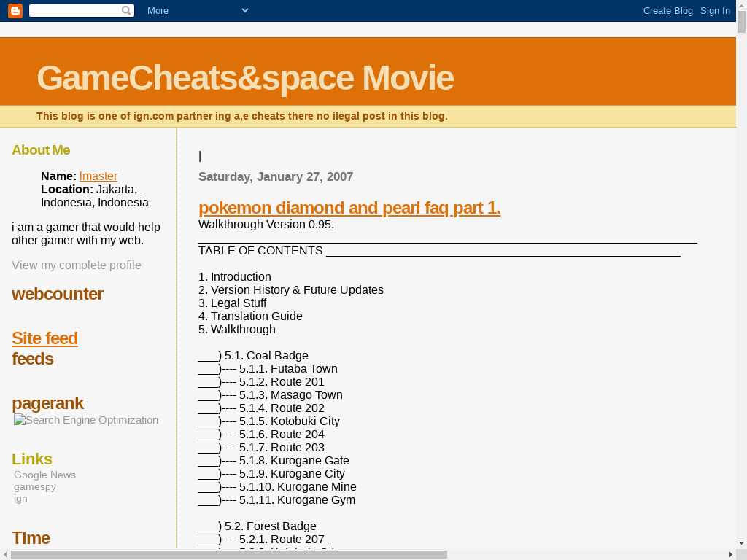Visit the ign link in sidebar
Viewport: 747px width, 560px height.
click(x=20, y=498)
